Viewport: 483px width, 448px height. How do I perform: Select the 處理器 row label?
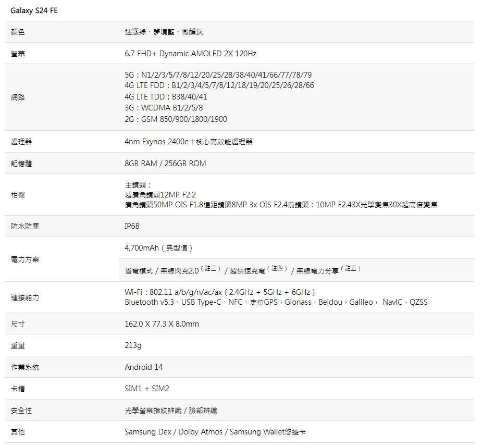[21, 142]
